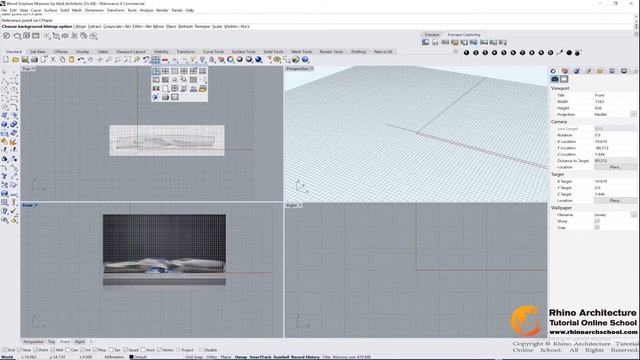
Task: Open the Projection dropdown in Viewport panel
Action: tap(633, 115)
